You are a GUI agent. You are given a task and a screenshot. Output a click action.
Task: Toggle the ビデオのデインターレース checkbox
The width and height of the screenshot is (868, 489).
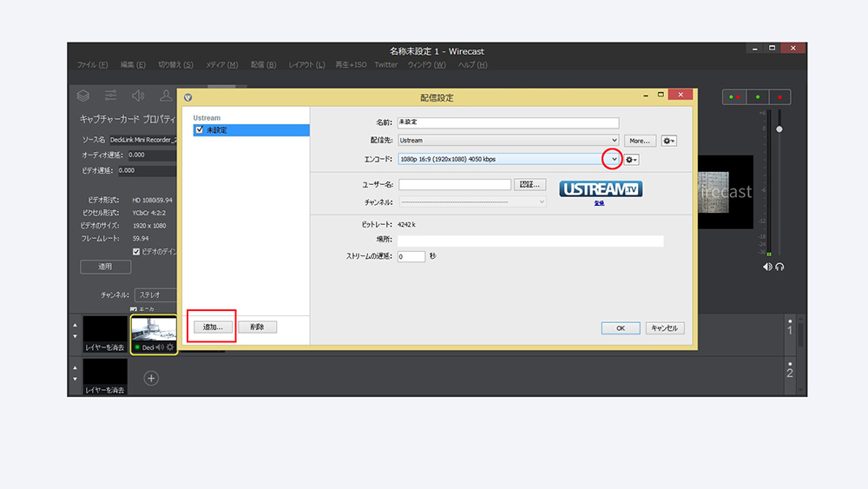pos(136,252)
